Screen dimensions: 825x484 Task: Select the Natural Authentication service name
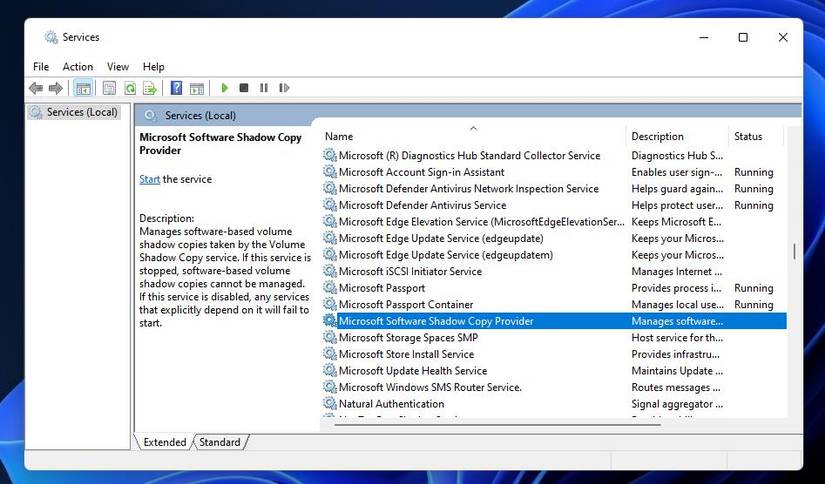(391, 404)
